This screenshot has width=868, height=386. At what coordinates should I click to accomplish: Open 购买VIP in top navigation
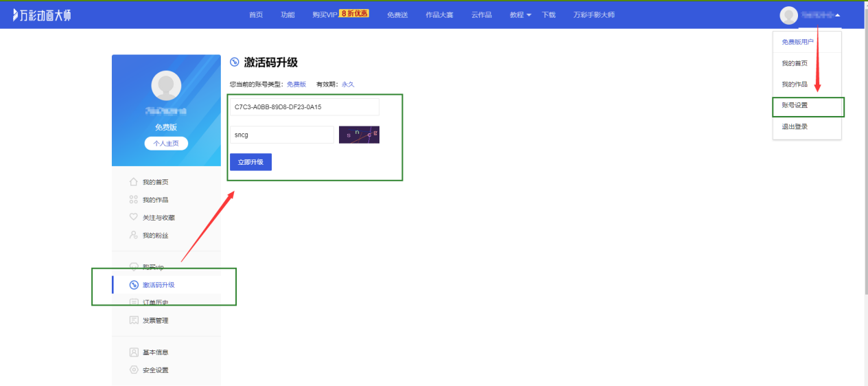point(325,15)
